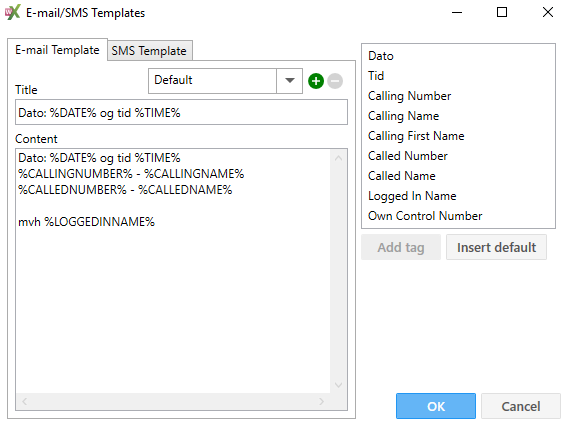The image size is (570, 428).
Task: Open the Default template dropdown arrow
Action: (289, 81)
